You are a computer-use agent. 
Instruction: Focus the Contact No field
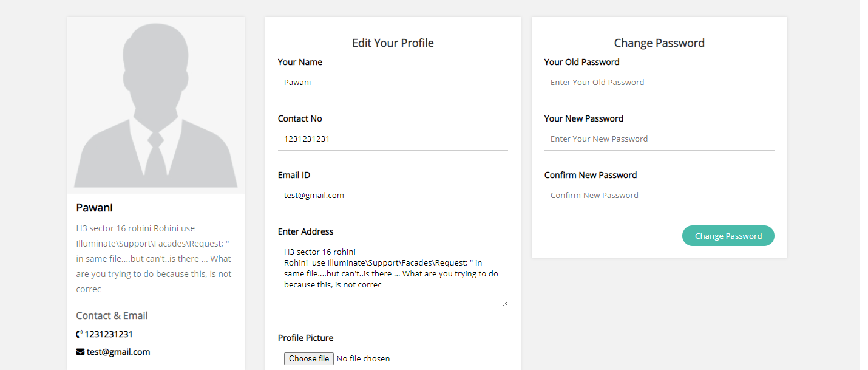click(393, 139)
